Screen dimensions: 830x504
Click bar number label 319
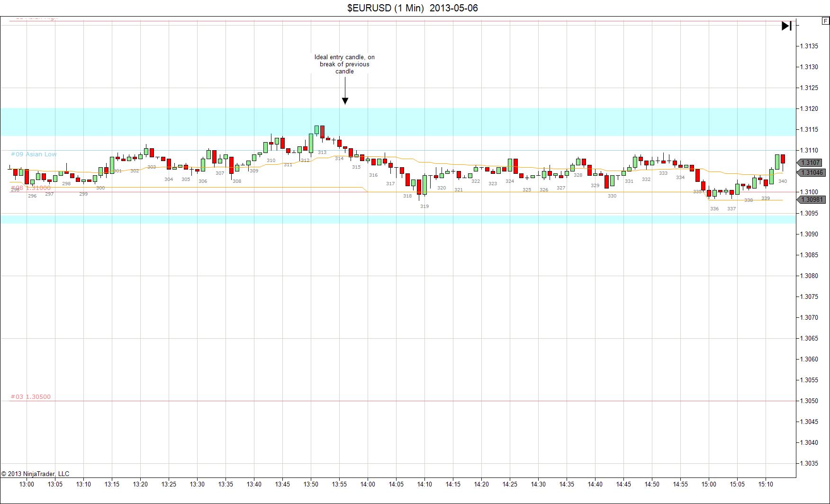(x=424, y=207)
